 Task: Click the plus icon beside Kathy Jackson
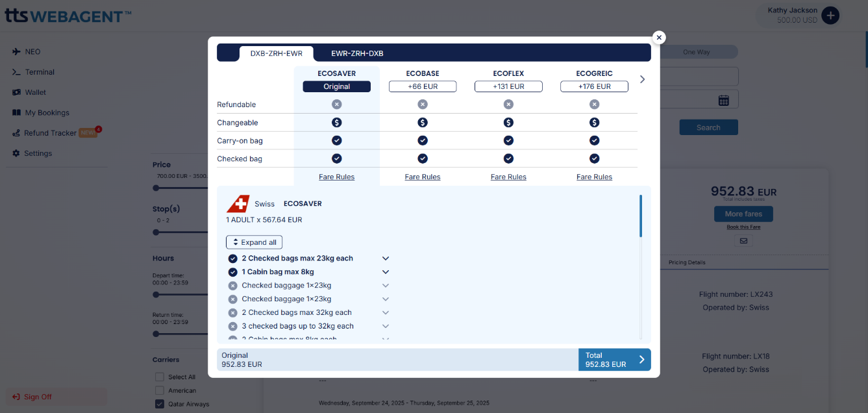tap(830, 16)
